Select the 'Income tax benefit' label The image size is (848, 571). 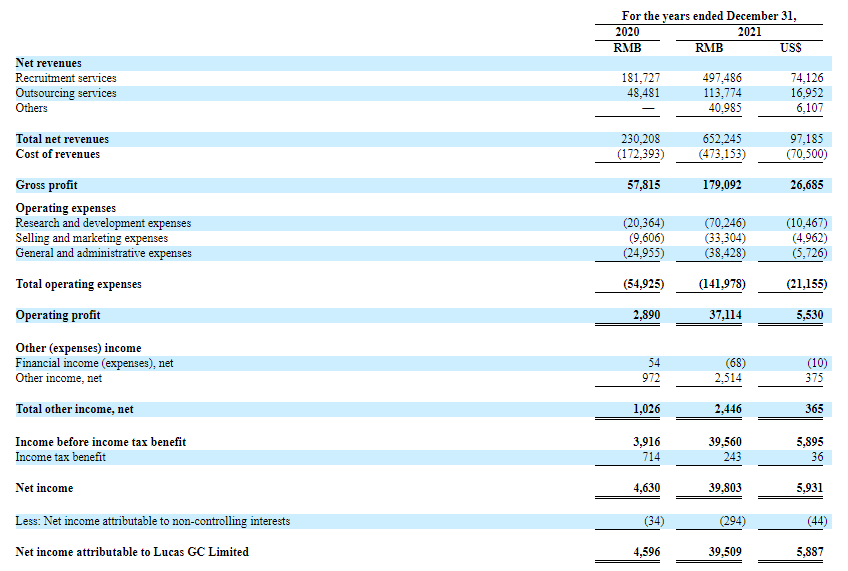(61, 457)
